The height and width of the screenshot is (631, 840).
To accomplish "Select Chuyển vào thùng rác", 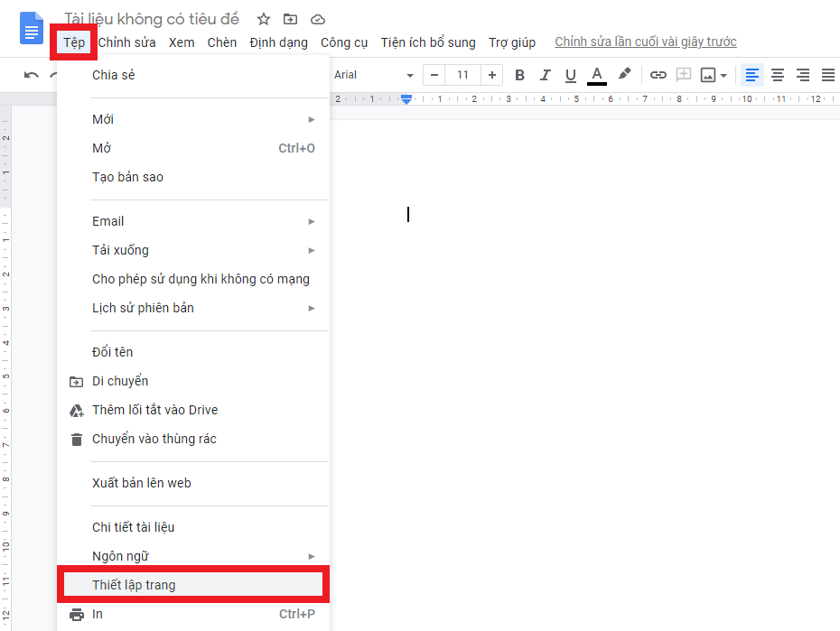I will (193, 439).
